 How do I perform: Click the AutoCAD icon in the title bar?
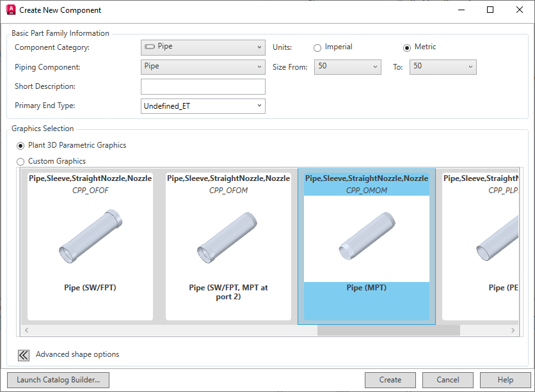[x=10, y=10]
